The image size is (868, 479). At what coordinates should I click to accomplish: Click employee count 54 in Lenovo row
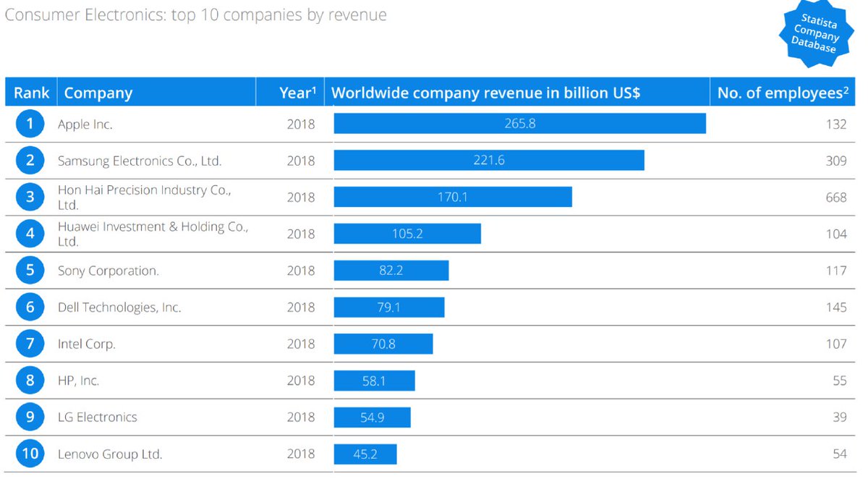pos(839,454)
